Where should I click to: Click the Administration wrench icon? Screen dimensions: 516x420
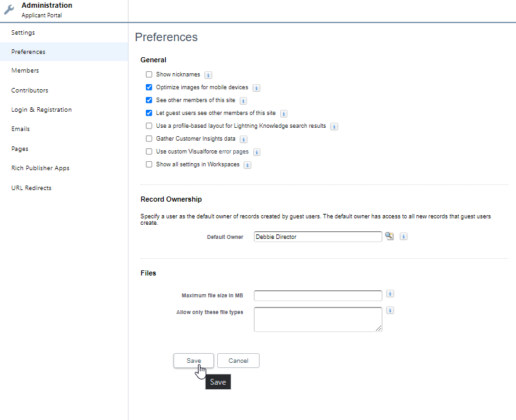pyautogui.click(x=9, y=10)
